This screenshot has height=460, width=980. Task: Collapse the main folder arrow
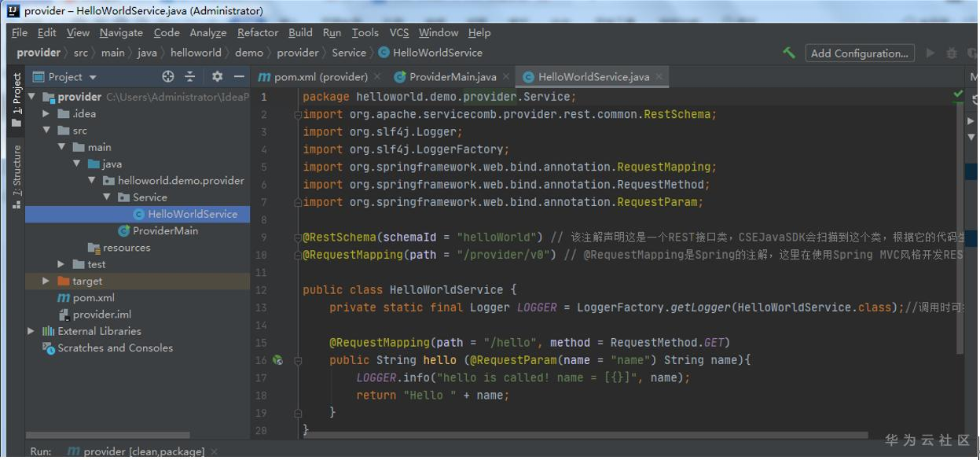pyautogui.click(x=61, y=147)
